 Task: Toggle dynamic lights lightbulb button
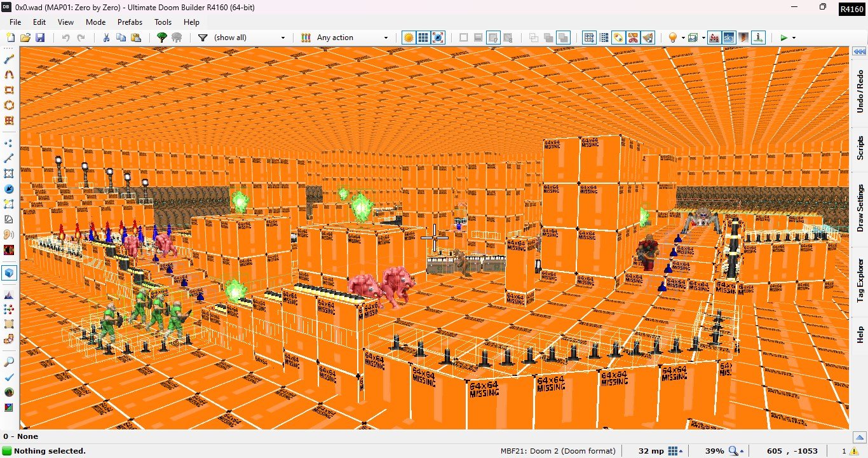coord(672,38)
